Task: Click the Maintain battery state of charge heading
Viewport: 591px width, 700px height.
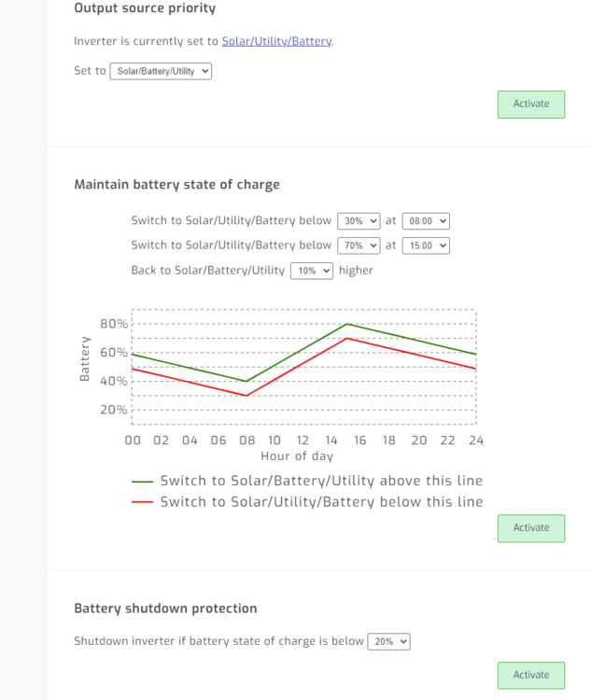Action: [x=176, y=185]
